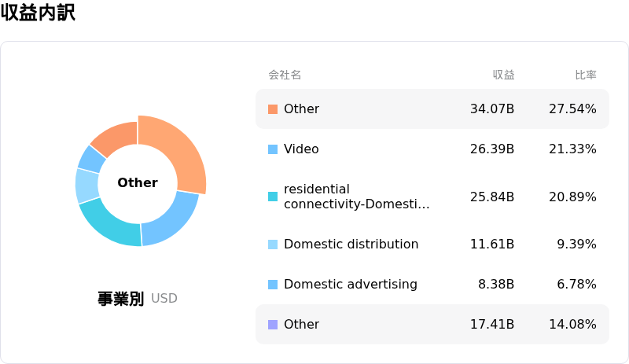Click the 事業別 label under the chart

(x=121, y=299)
